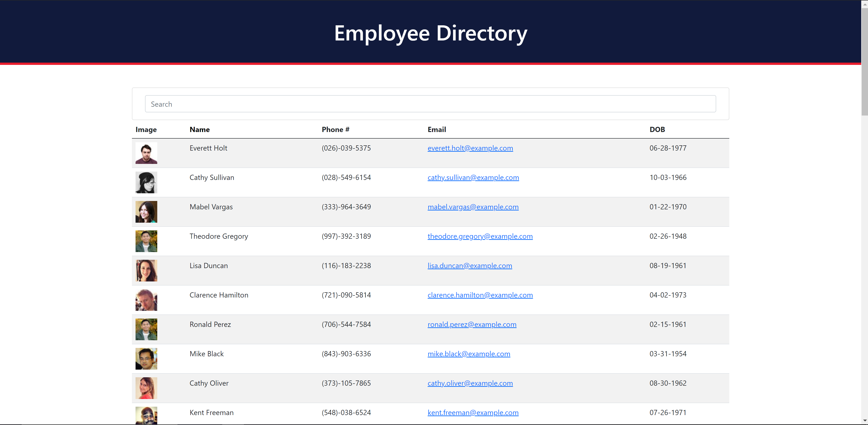The height and width of the screenshot is (425, 868).
Task: Click Clarence Hamilton's profile photo
Action: tap(146, 300)
